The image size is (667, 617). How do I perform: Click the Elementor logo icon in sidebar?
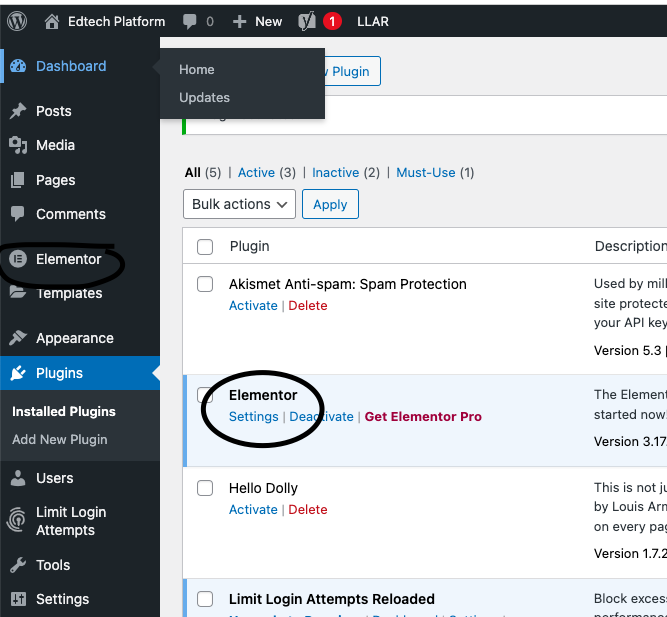coord(18,259)
